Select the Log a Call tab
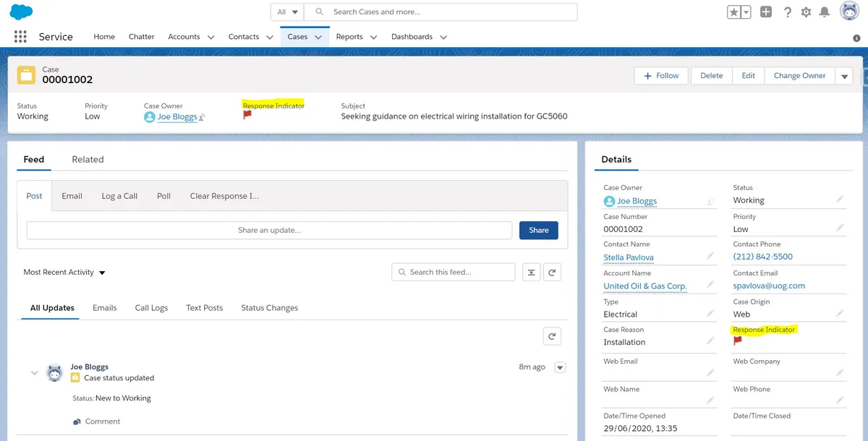The height and width of the screenshot is (441, 868). 119,196
